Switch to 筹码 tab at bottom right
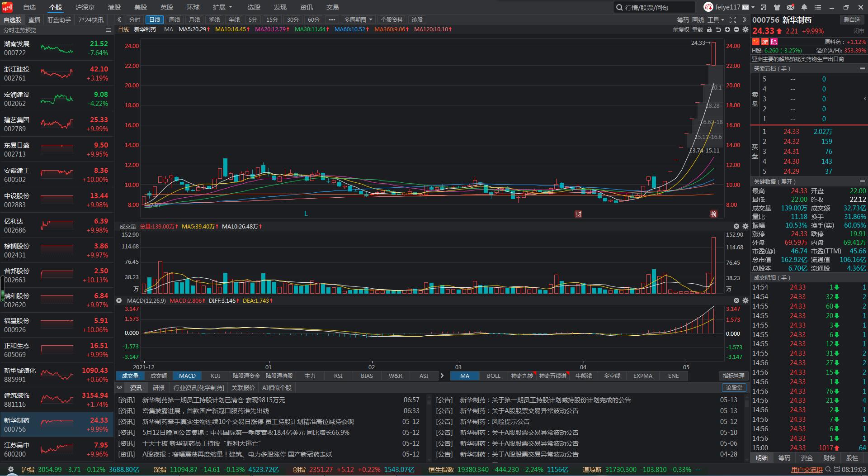 [x=784, y=458]
